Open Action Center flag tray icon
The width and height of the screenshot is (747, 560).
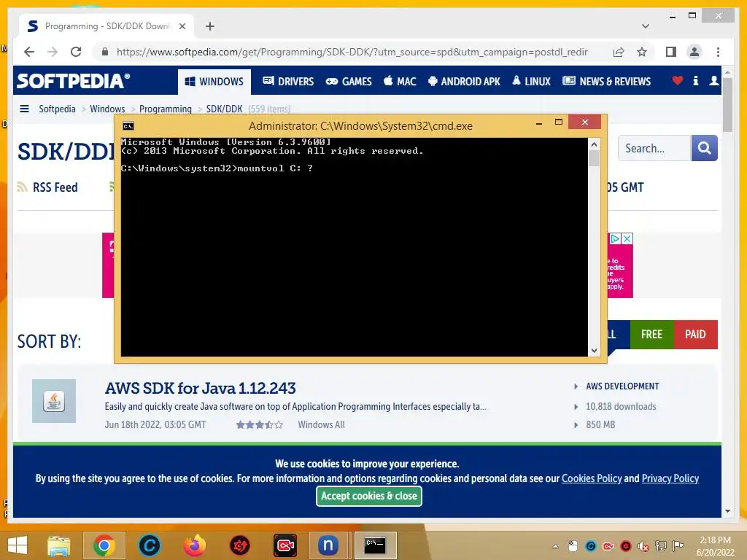(678, 546)
